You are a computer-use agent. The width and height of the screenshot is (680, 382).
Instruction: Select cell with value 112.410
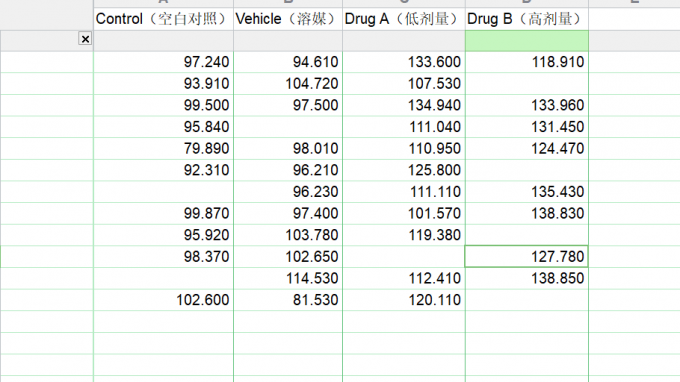click(x=404, y=278)
